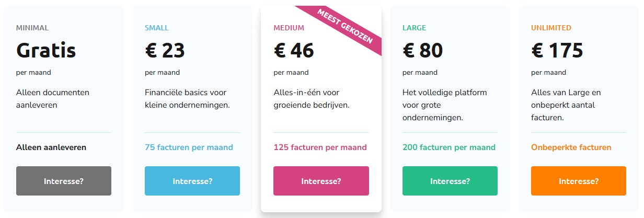Click the Meest Gekozen ribbon banner
This screenshot has width=644, height=218.
pos(346,29)
